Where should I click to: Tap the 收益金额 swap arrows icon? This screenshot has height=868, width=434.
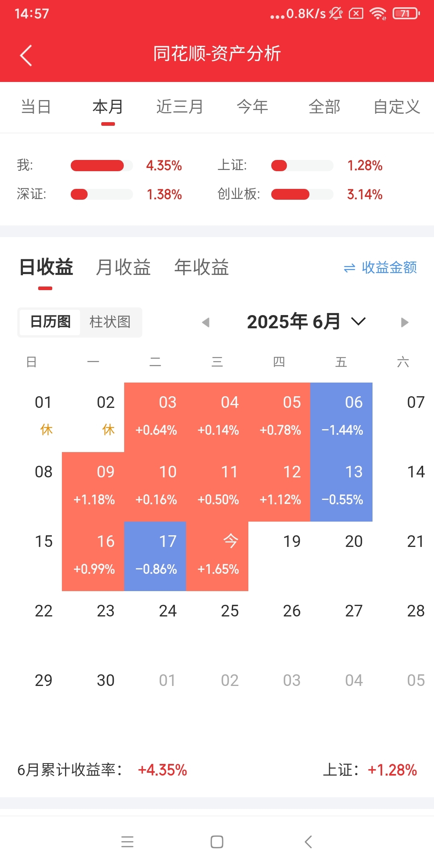350,268
